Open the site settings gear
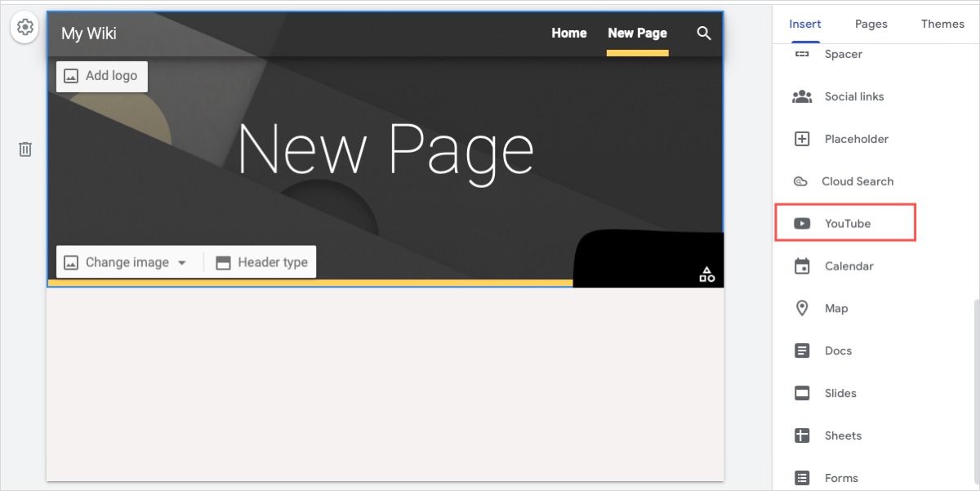 tap(24, 27)
